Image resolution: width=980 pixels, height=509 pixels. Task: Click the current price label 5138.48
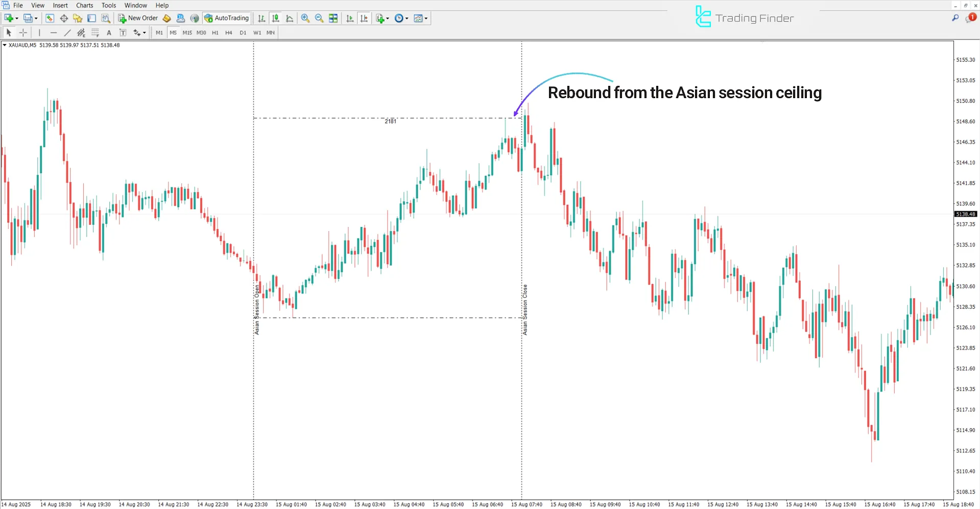966,214
